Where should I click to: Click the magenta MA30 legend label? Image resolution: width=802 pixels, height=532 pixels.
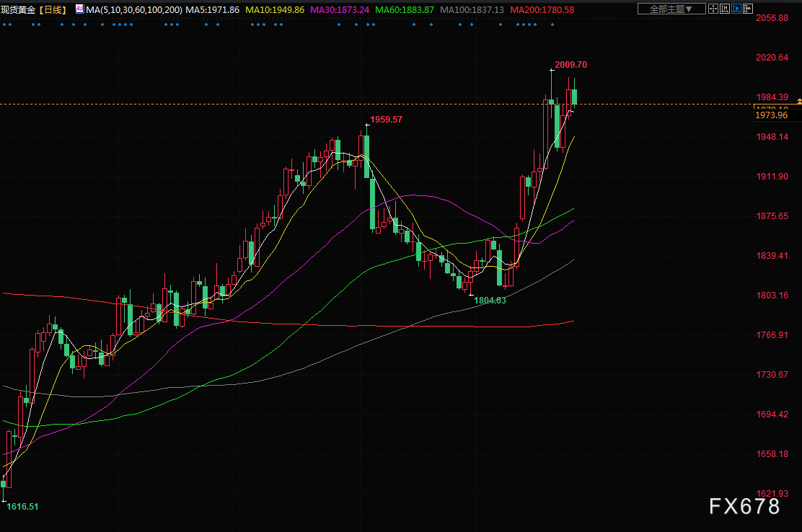(x=340, y=10)
